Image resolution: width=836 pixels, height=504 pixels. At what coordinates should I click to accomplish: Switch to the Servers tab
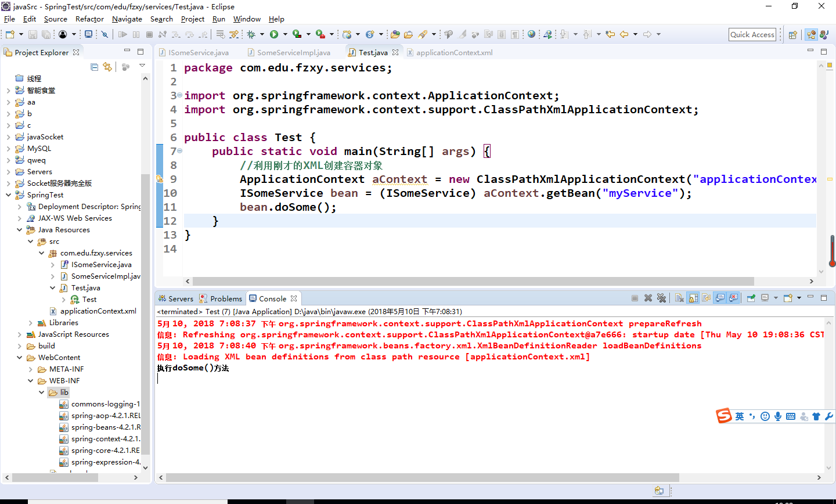coord(175,298)
